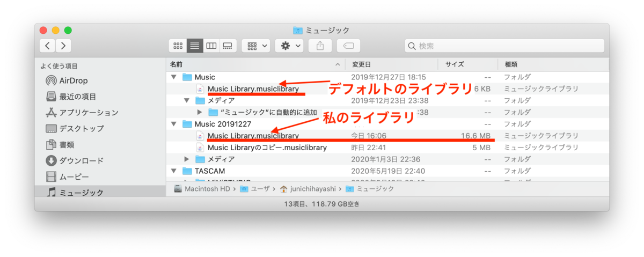Select the Music folder row
This screenshot has height=257, width=644.
pyautogui.click(x=387, y=77)
